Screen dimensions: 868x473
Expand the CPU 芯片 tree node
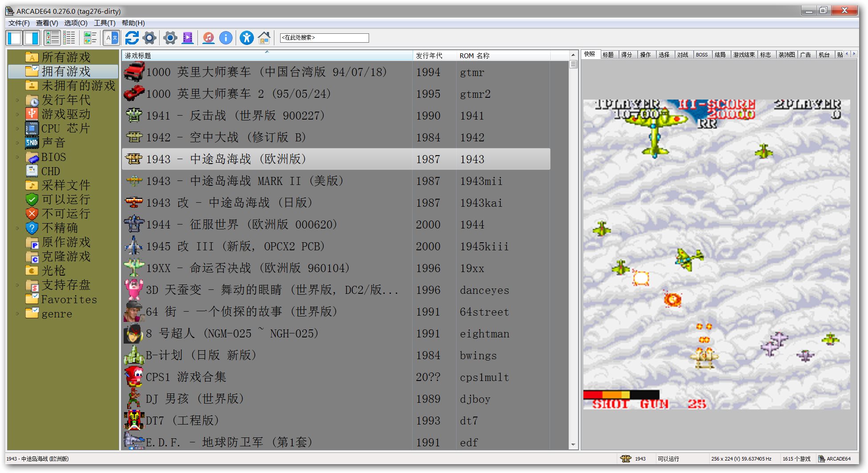click(x=17, y=128)
